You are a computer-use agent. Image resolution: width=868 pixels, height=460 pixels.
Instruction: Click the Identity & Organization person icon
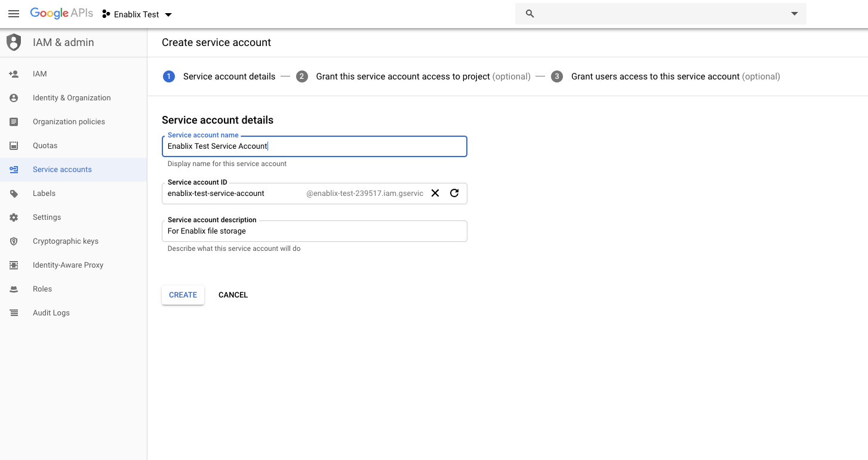pos(14,98)
